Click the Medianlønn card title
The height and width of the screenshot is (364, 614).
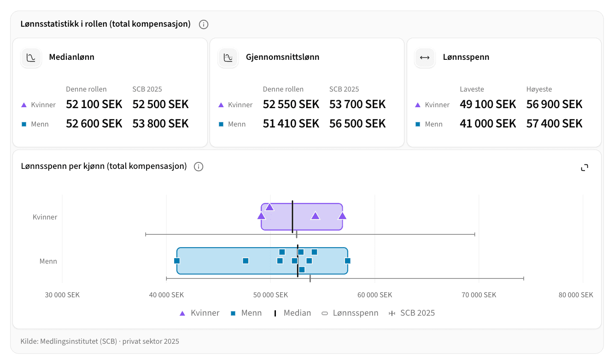point(72,58)
